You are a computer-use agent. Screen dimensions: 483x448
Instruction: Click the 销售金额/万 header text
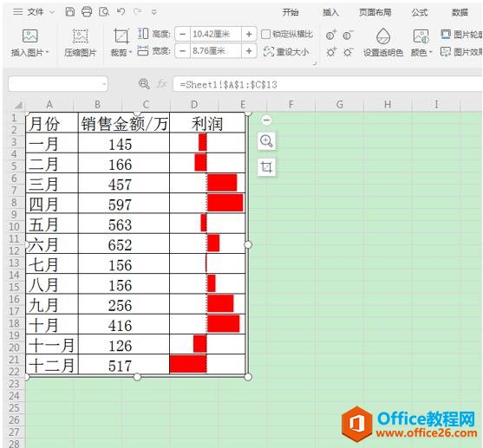[x=124, y=124]
